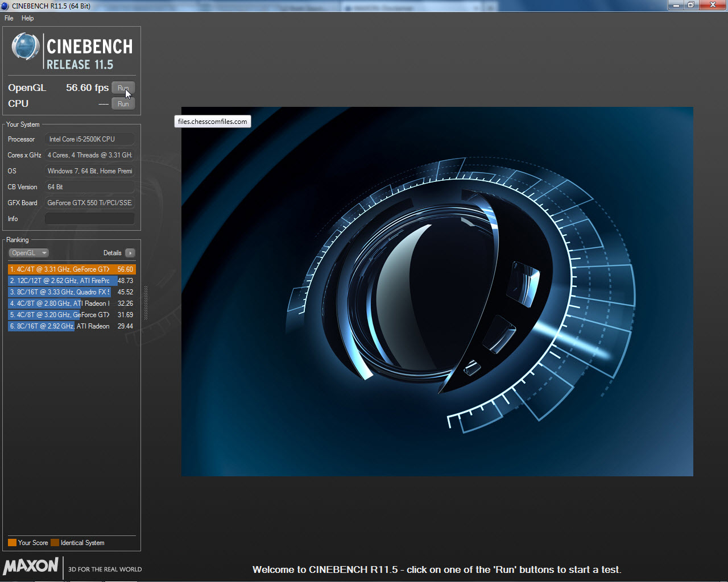Select ranking row 6 ATI Radeon 29.44
The height and width of the screenshot is (582, 728).
[72, 326]
